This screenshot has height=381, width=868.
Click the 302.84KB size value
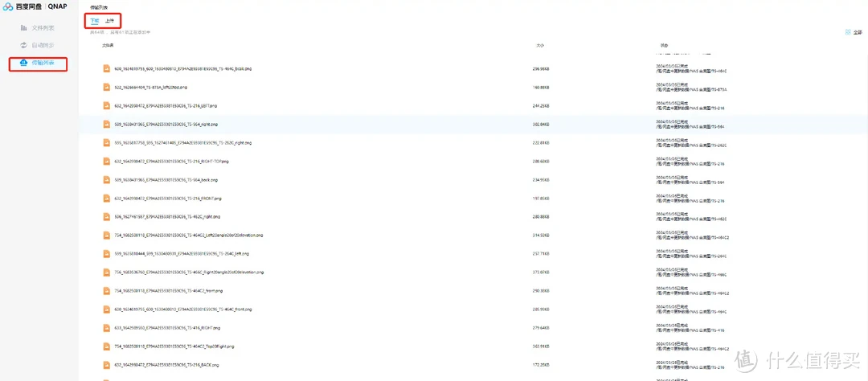pos(540,125)
